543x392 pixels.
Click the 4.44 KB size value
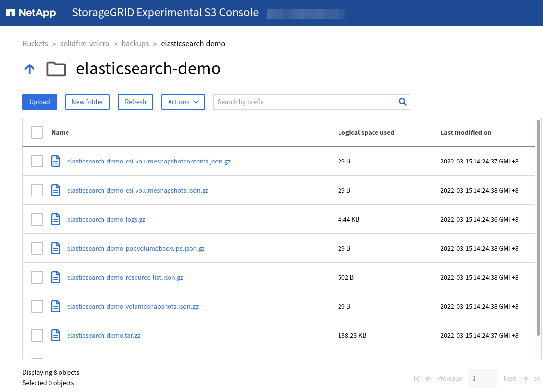click(x=348, y=219)
